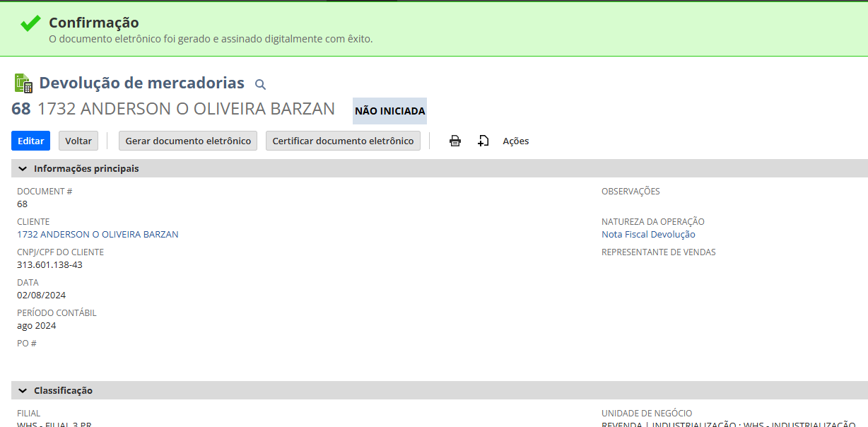Click Gerar documento eletrônico
Image resolution: width=868 pixels, height=427 pixels.
tap(188, 141)
